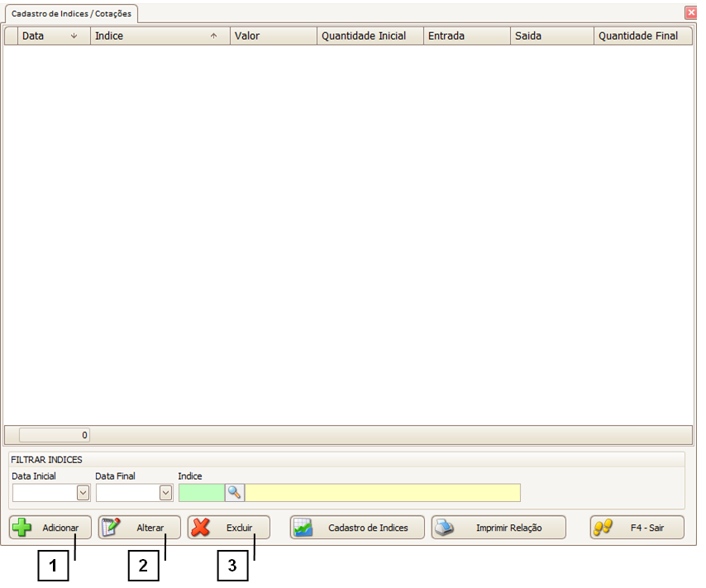
Task: Close the Cadastro de Indices window
Action: pyautogui.click(x=690, y=13)
